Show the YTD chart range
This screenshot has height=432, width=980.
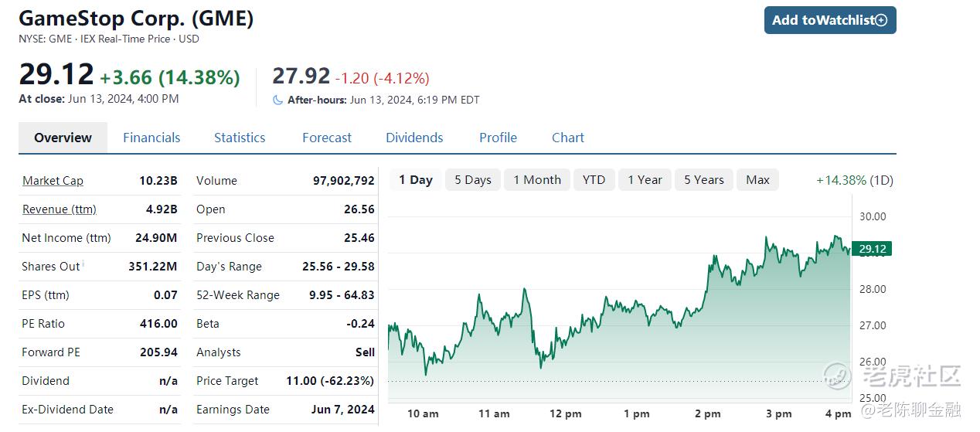coord(594,180)
